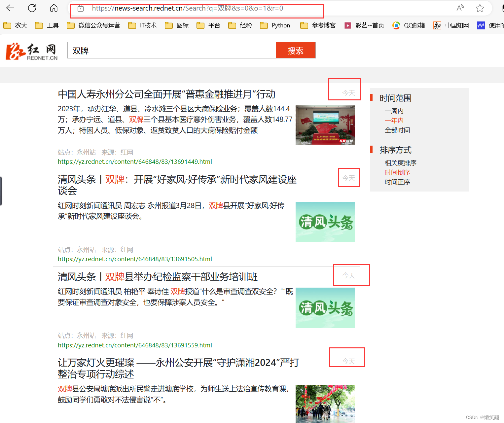This screenshot has height=423, width=504.
Task: Open the 影艺--首页 bookmark
Action: 364,25
